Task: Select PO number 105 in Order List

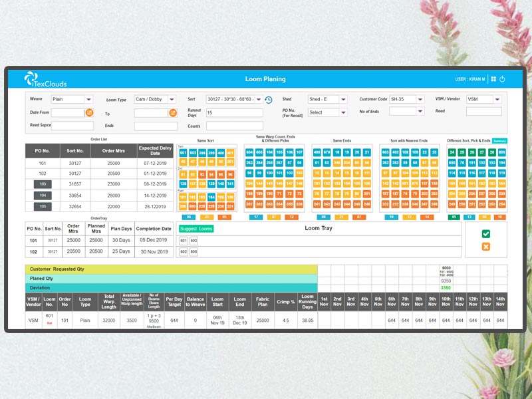Action: pos(43,207)
